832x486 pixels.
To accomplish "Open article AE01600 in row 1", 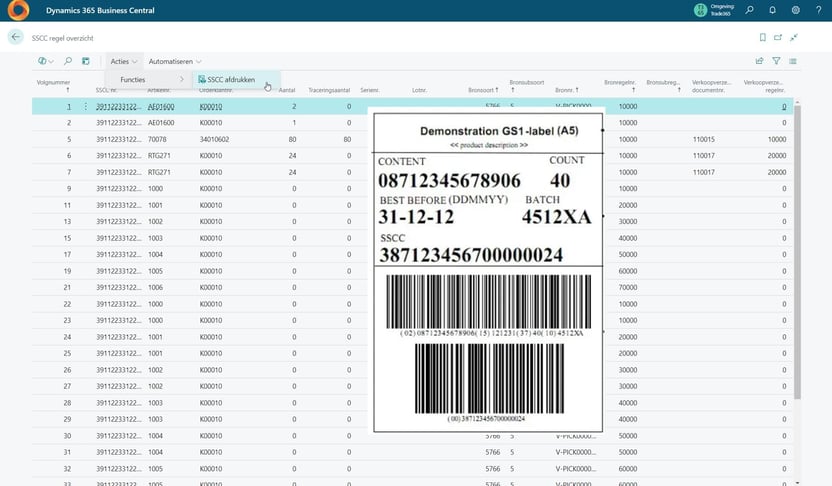I will [161, 107].
